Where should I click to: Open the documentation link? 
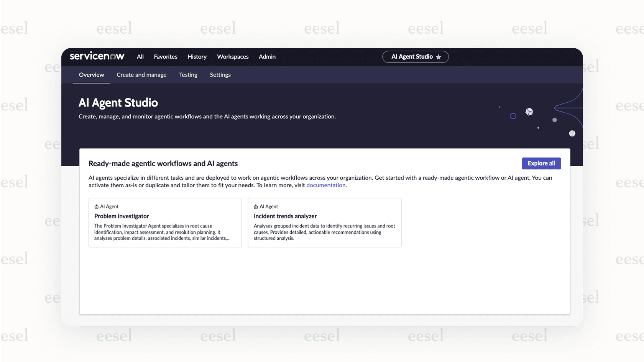click(x=326, y=185)
